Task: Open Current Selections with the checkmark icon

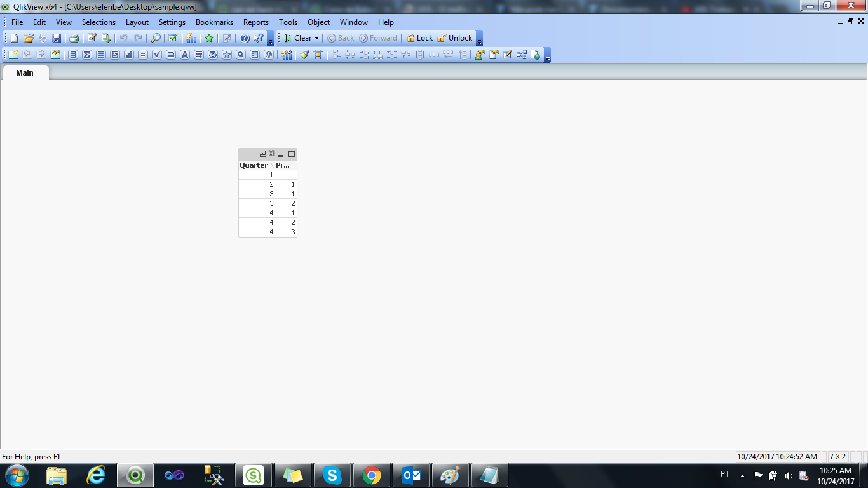Action: point(172,38)
